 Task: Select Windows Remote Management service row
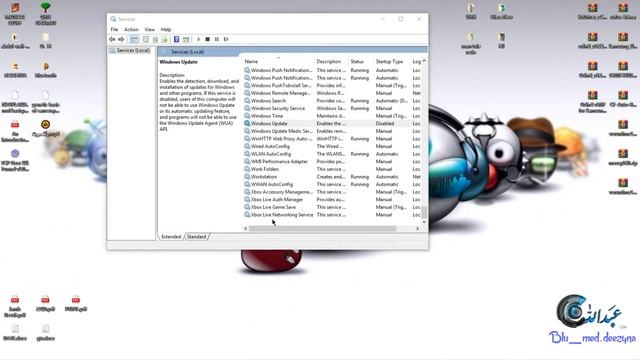pos(332,93)
